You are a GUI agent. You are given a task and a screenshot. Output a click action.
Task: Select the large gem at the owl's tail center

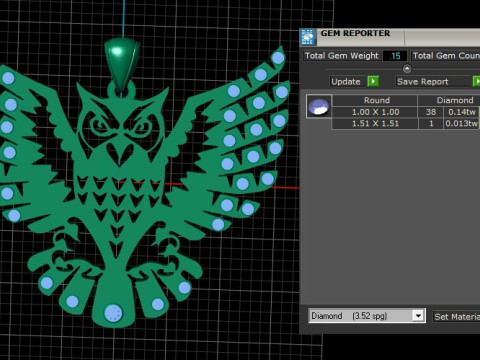click(114, 313)
